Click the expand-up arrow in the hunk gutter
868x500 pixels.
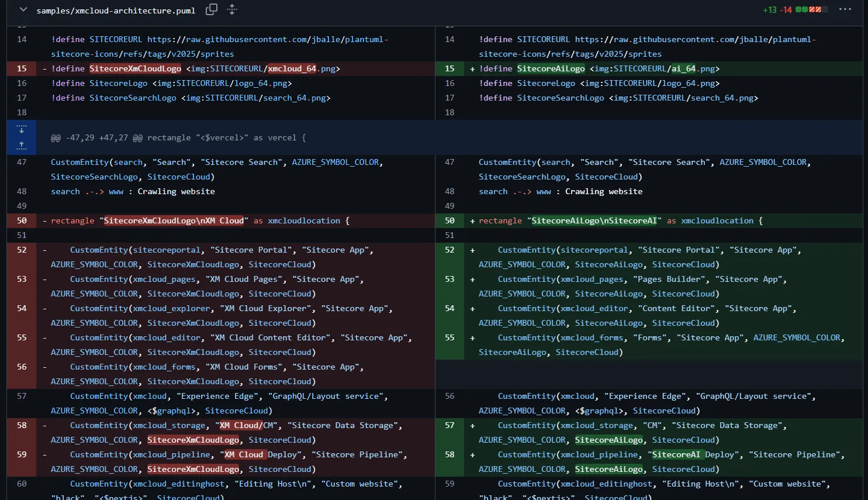22,146
